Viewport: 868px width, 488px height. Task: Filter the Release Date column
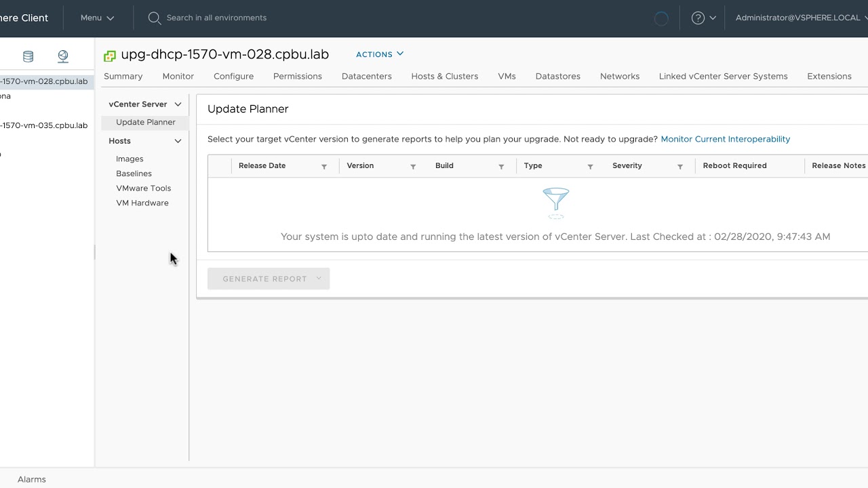[324, 166]
